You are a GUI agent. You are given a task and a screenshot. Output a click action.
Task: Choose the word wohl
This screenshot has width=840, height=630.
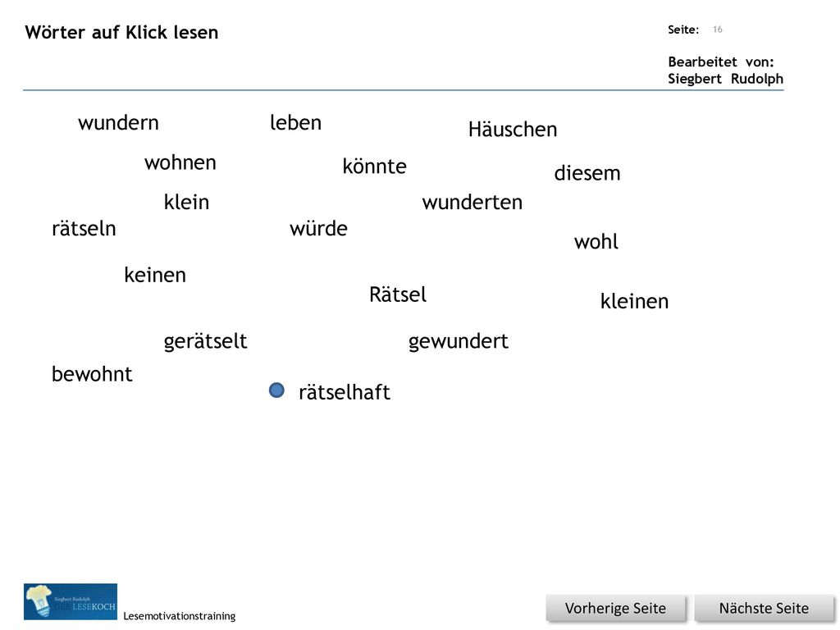point(596,242)
